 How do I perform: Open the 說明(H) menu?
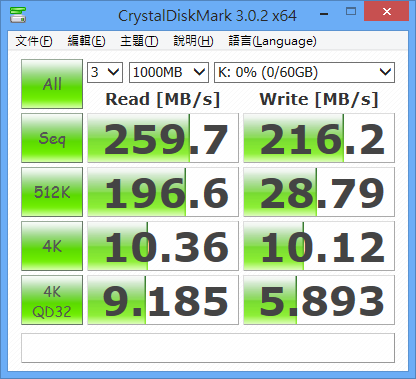pyautogui.click(x=193, y=41)
